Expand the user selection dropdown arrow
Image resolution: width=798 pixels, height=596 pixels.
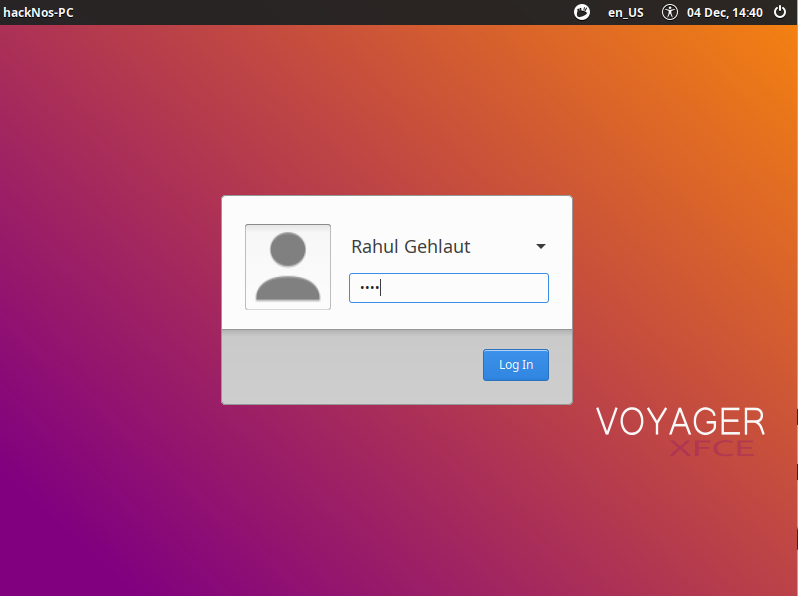(x=540, y=246)
